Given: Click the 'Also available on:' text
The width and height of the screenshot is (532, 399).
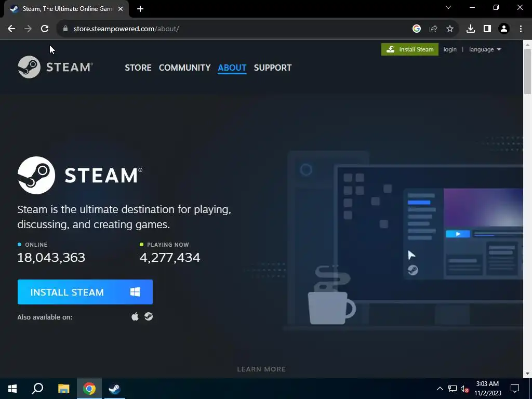Looking at the screenshot, I should coord(45,317).
